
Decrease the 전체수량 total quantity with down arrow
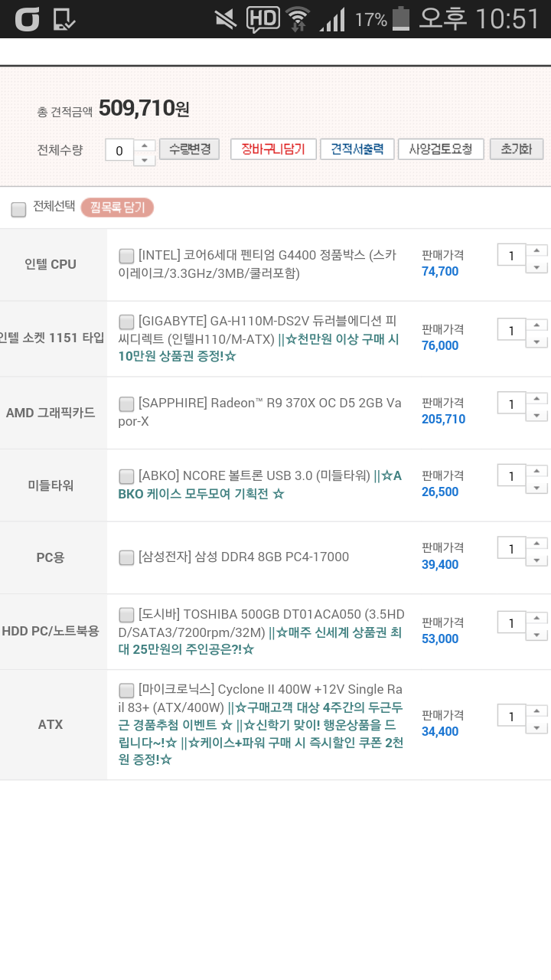click(x=145, y=159)
